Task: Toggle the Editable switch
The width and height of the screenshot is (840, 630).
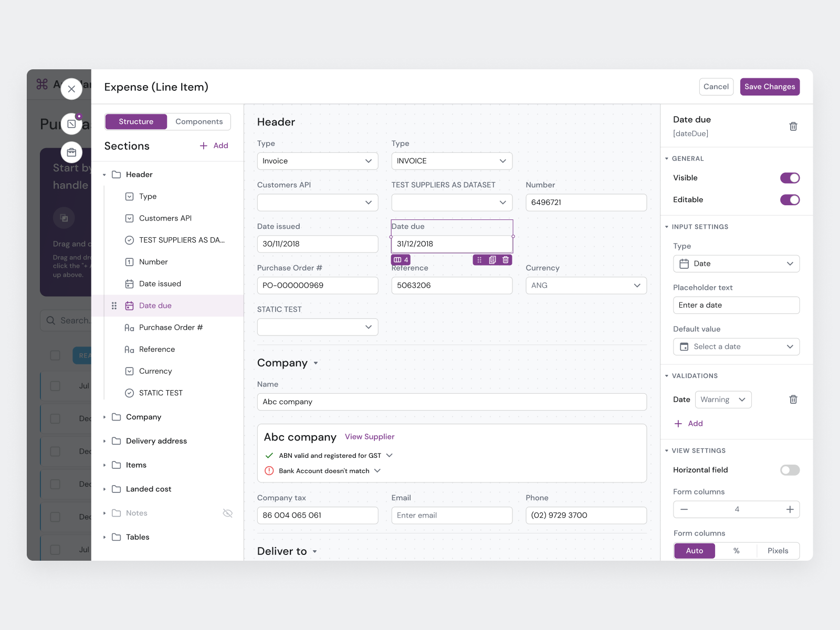Action: (790, 199)
